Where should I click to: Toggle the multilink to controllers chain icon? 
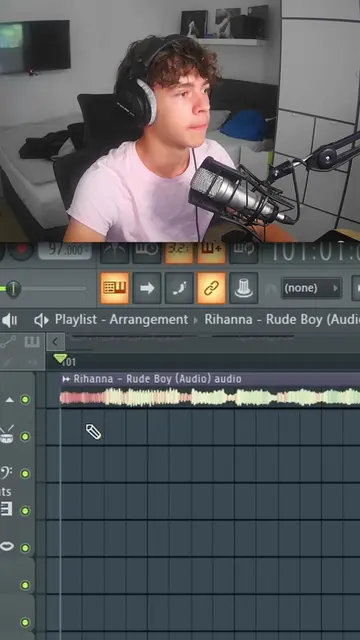pos(211,288)
